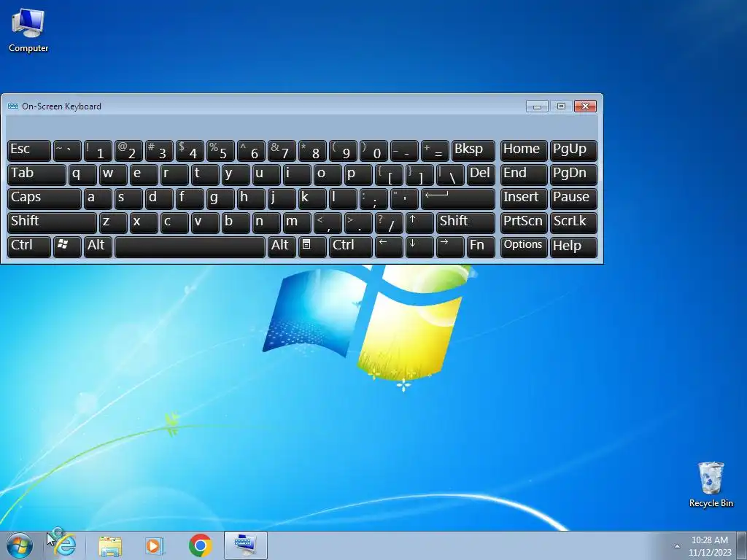Click the On-Screen Keyboard title bar icon

[13, 106]
